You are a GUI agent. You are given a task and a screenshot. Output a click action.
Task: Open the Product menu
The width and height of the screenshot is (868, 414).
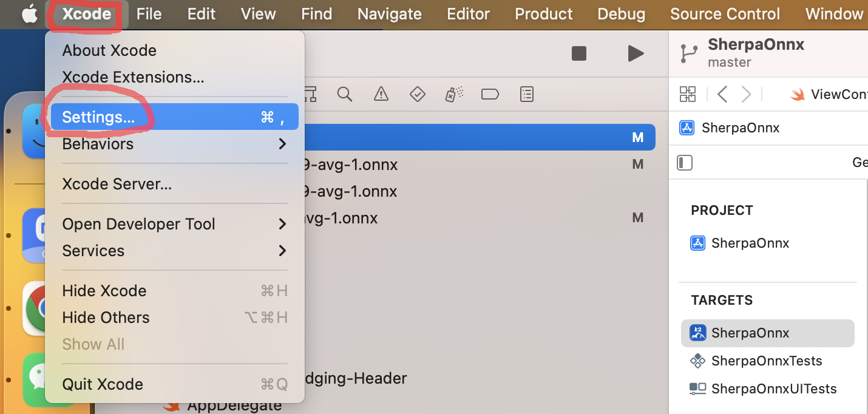544,14
